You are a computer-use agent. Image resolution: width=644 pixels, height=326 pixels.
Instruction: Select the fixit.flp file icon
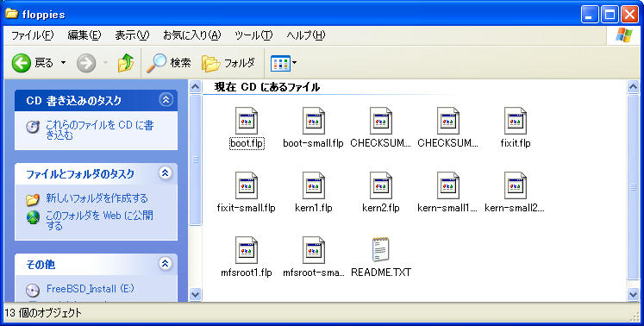pos(515,121)
